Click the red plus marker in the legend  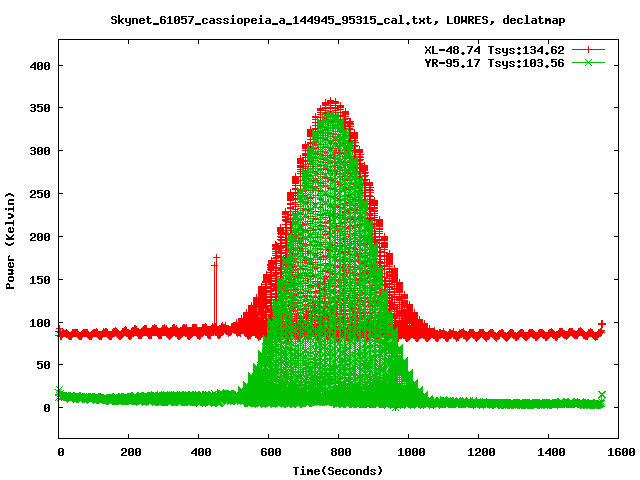589,49
